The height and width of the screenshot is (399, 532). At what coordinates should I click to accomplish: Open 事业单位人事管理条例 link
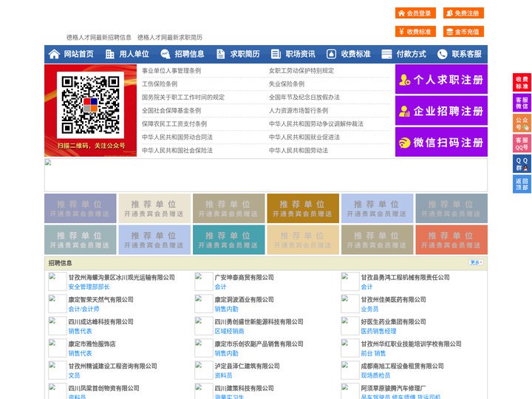point(171,71)
